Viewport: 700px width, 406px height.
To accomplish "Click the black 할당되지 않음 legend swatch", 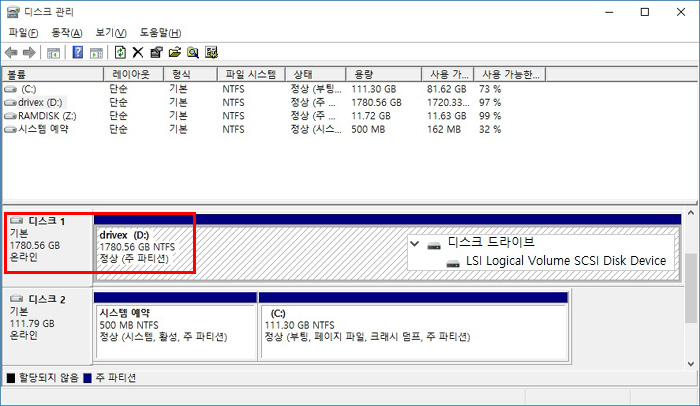I will pyautogui.click(x=11, y=378).
